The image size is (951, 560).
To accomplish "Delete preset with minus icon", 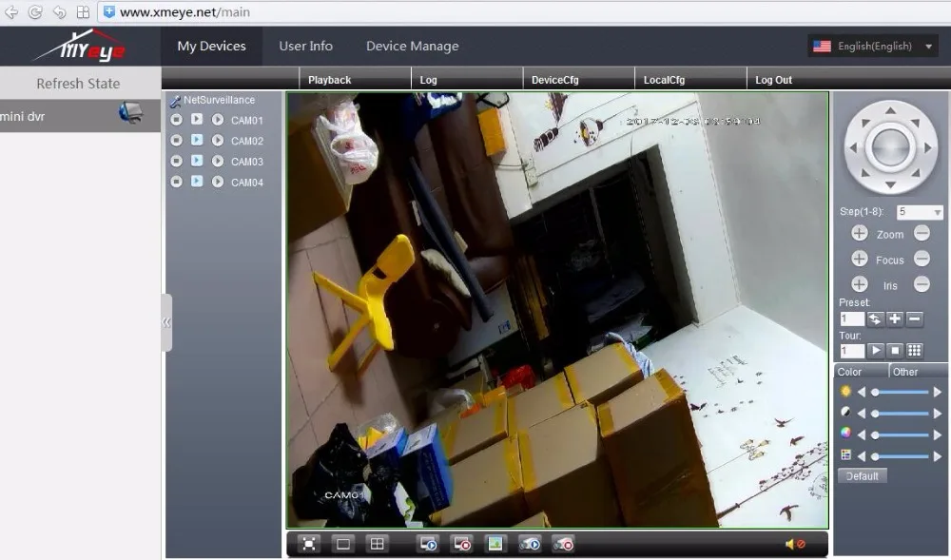I will 915,319.
